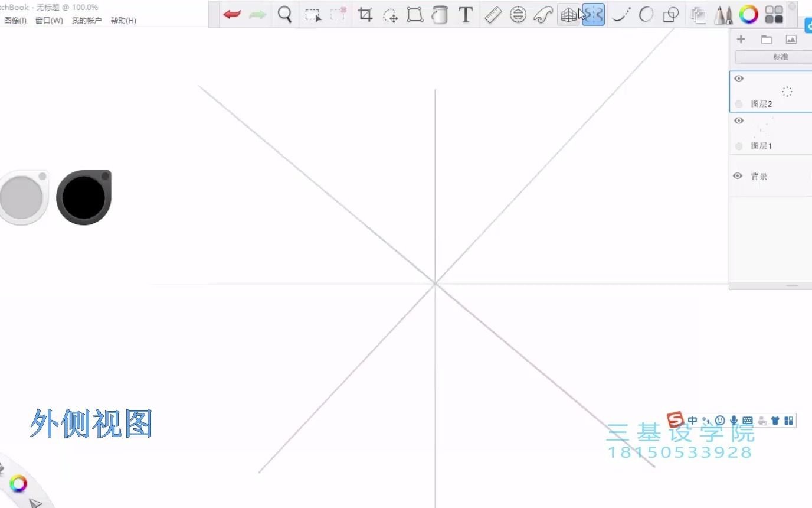This screenshot has height=508, width=812.
Task: Toggle the highlighted Symmetry tool
Action: [593, 15]
